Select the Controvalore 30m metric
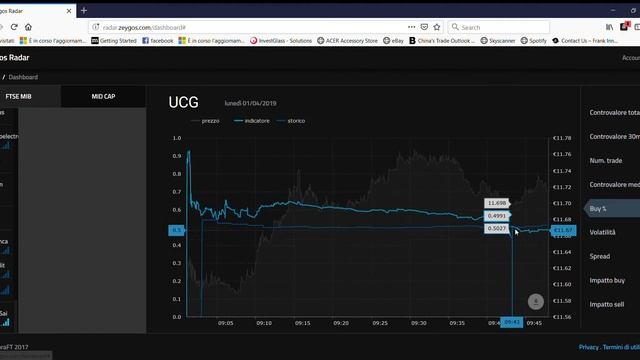 click(615, 136)
